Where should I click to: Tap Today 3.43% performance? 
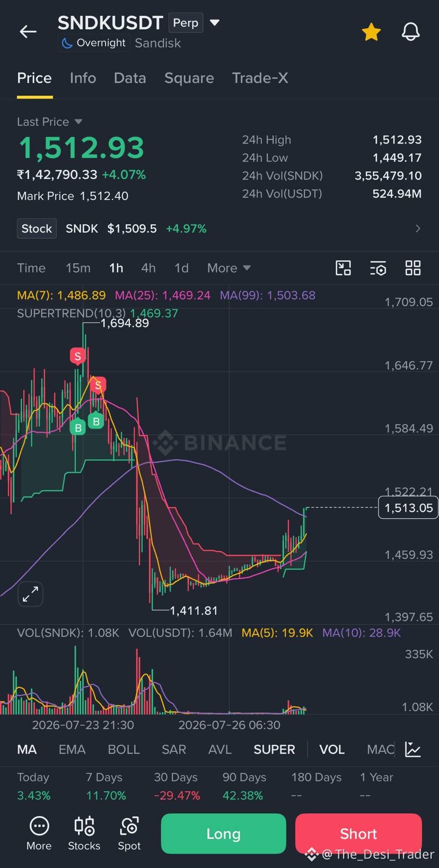(x=33, y=786)
